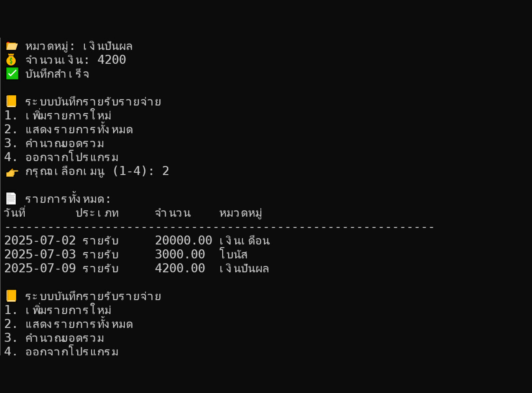Click upper menu option 3 คำนวณยอดรวม
The height and width of the screenshot is (393, 532).
(x=54, y=143)
